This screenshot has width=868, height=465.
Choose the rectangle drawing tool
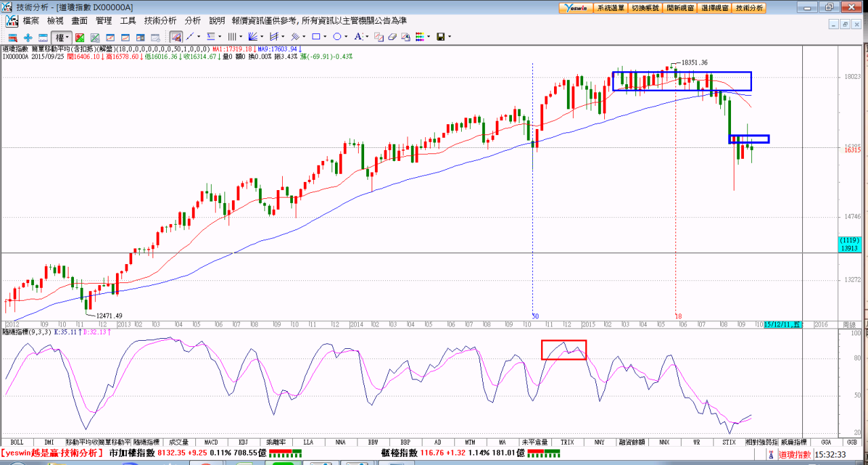pos(317,37)
